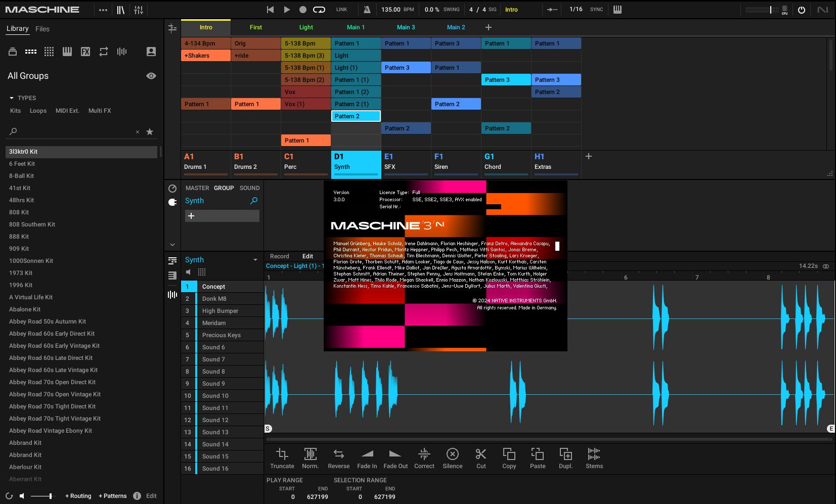This screenshot has width=836, height=504.
Task: Open the Synth group dropdown arrow
Action: [255, 260]
